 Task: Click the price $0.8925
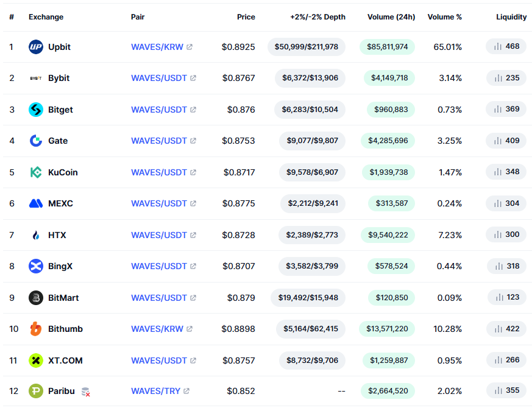point(238,47)
